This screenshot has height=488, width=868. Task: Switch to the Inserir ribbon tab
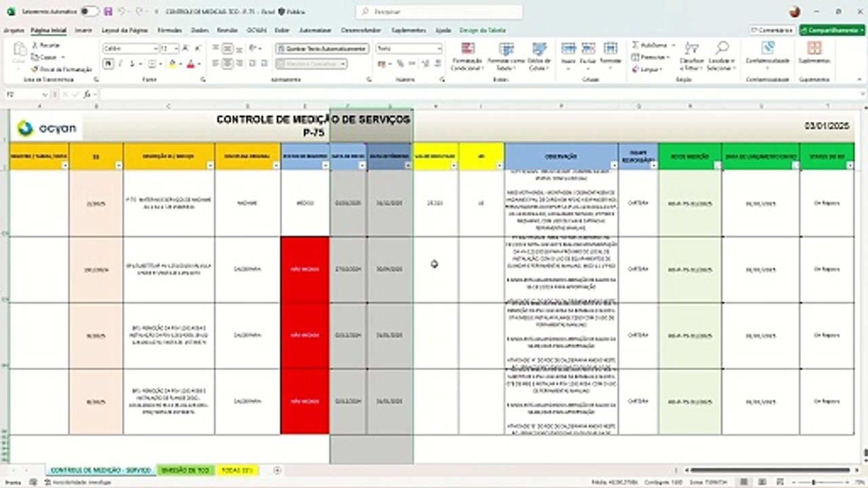point(83,30)
